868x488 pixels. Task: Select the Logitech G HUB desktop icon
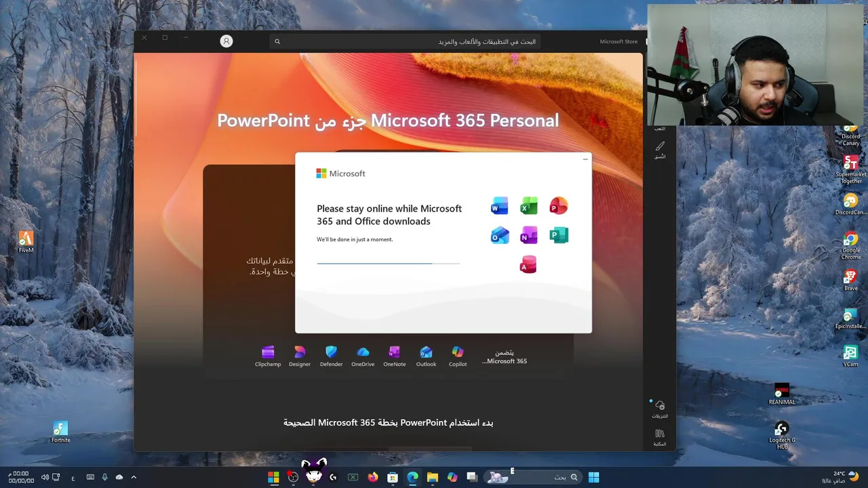(782, 436)
